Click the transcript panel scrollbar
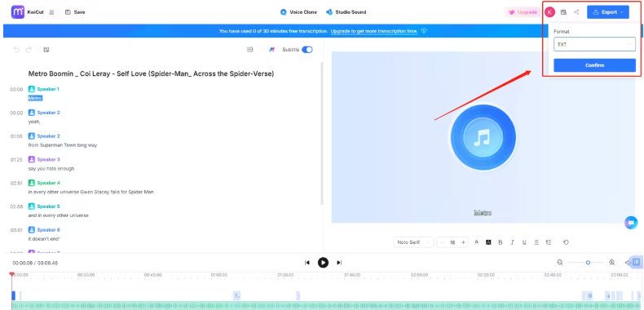This screenshot has width=644, height=310. [321, 134]
